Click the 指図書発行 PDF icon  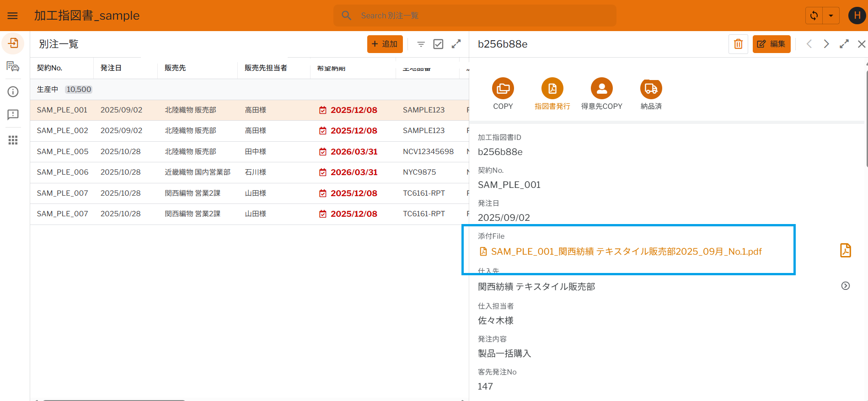pos(552,89)
